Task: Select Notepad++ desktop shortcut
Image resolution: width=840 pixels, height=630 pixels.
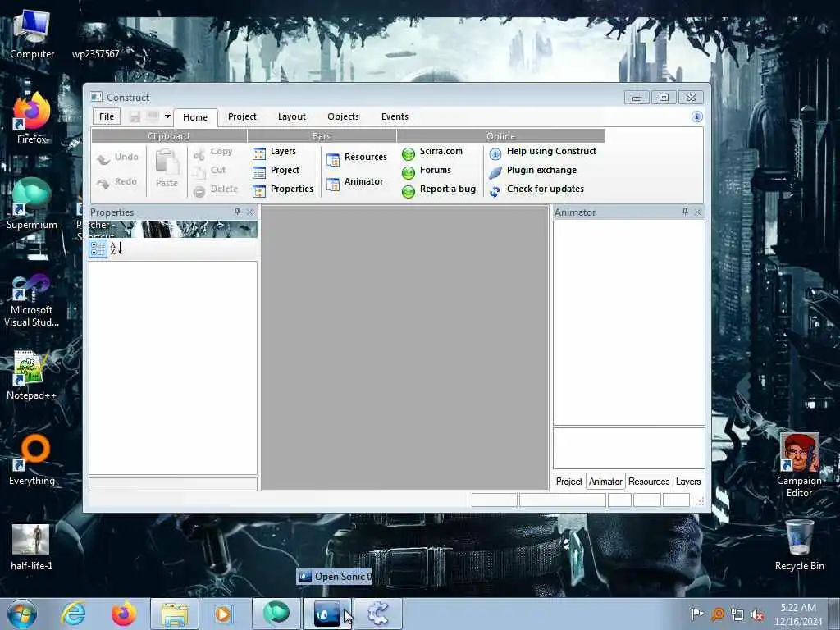Action: point(31,376)
